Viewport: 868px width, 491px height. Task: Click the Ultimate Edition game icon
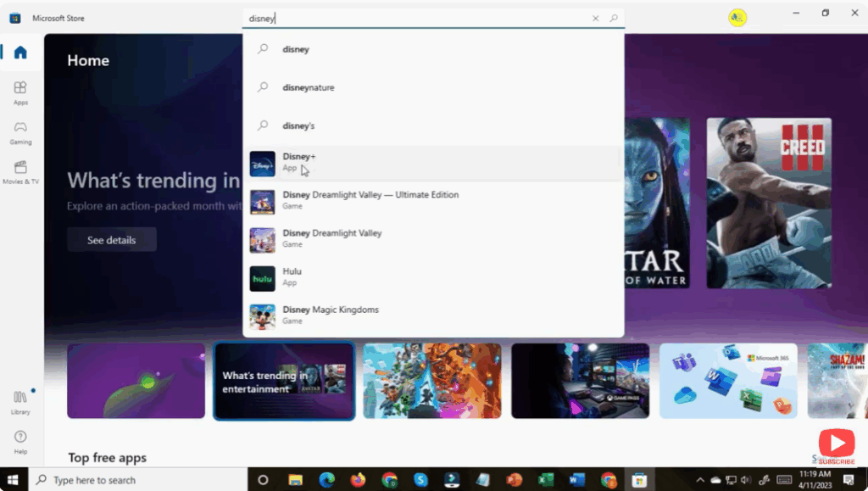(263, 202)
